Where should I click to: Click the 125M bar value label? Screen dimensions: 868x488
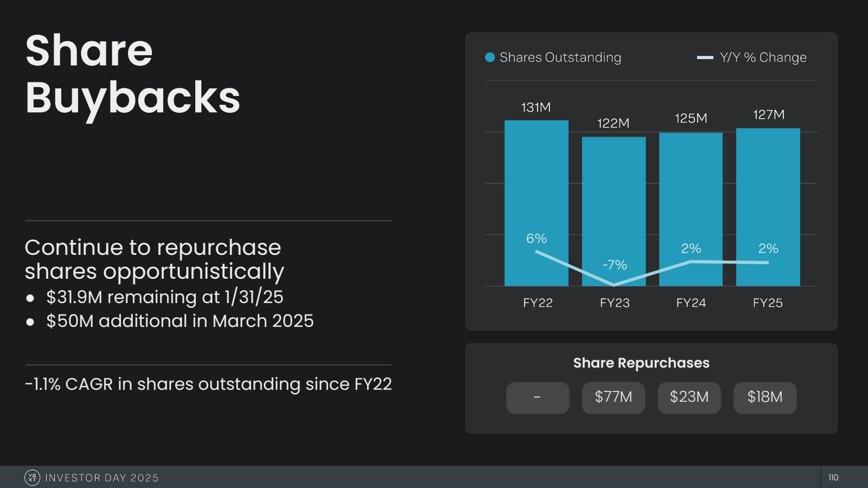click(691, 118)
